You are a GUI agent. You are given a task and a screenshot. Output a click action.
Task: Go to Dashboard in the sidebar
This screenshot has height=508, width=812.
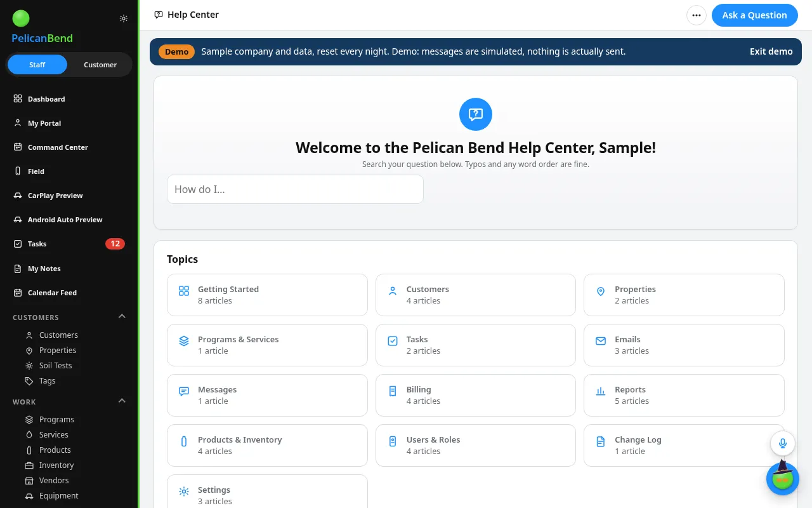tap(69, 99)
